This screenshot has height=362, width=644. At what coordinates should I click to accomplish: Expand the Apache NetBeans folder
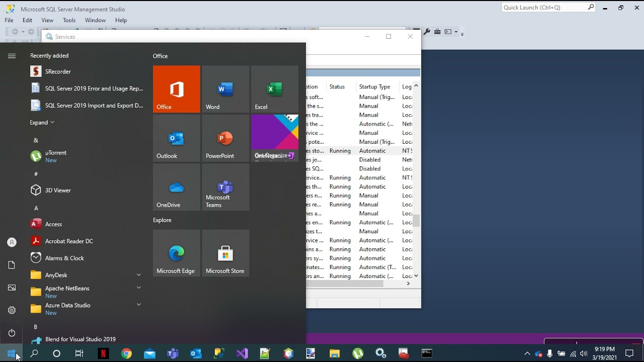click(139, 288)
